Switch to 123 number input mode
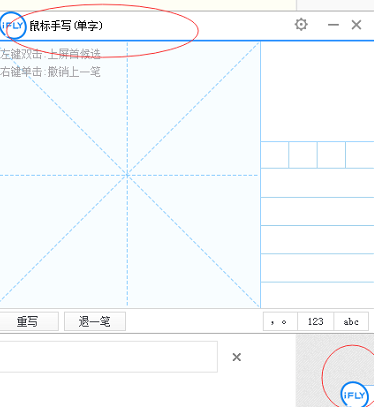374x408 pixels. click(x=315, y=321)
